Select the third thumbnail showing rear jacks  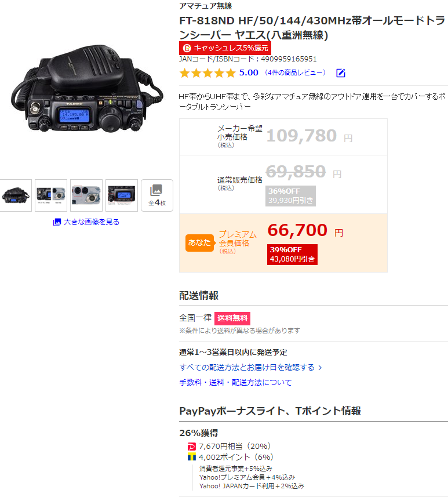coord(86,195)
